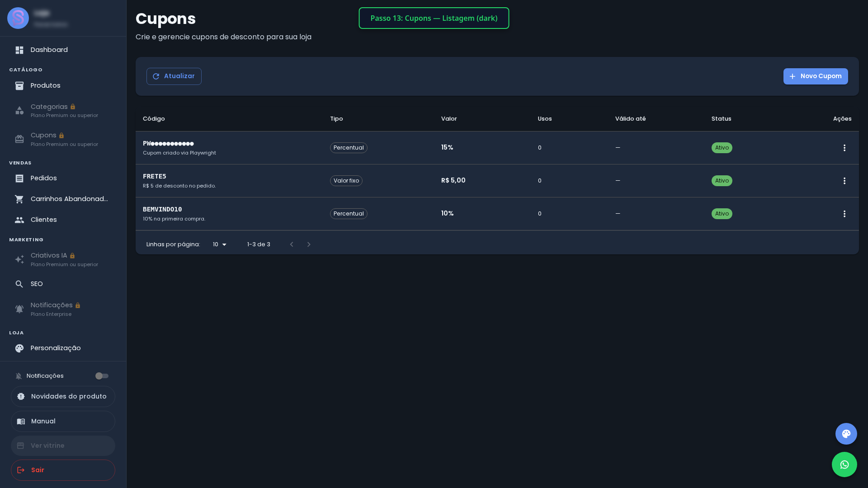Screen dimensions: 868x488
Task: Go to next page of coupons
Action: click(309, 244)
